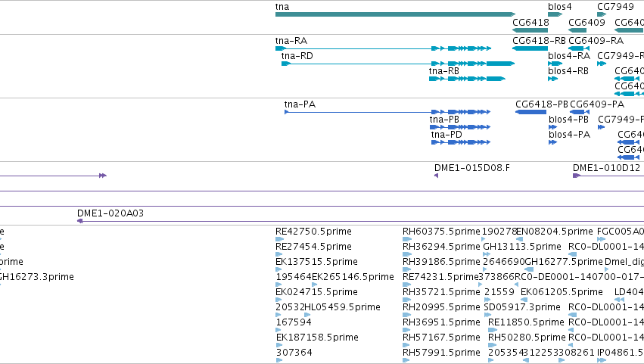The width and height of the screenshot is (644, 364).
Task: Select the RE11850.5prime EST marker
Action: click(x=493, y=330)
